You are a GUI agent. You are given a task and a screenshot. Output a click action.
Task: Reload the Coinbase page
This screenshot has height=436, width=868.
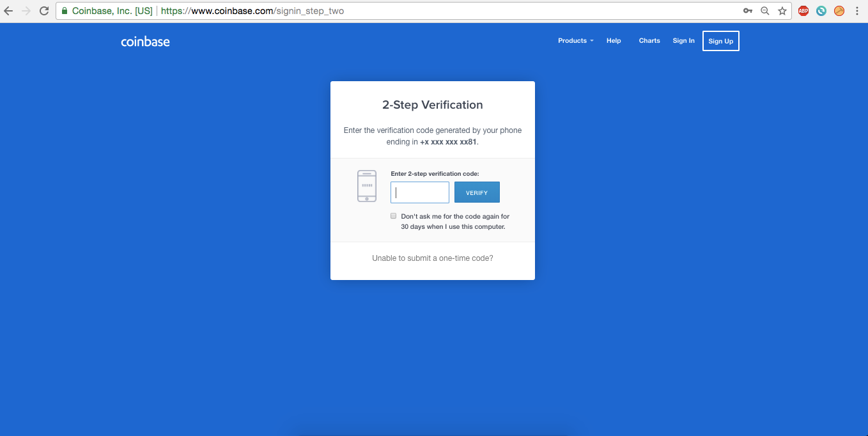tap(44, 11)
